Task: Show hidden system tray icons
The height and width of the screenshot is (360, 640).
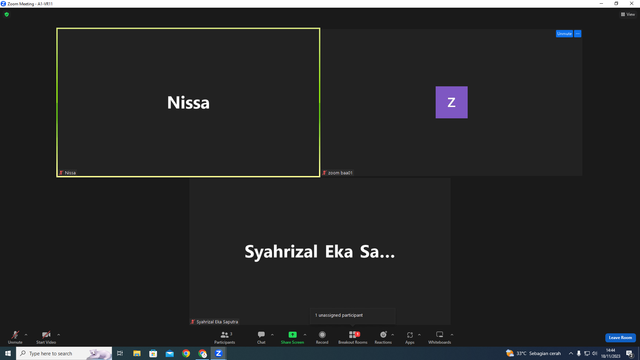Action: [x=571, y=353]
